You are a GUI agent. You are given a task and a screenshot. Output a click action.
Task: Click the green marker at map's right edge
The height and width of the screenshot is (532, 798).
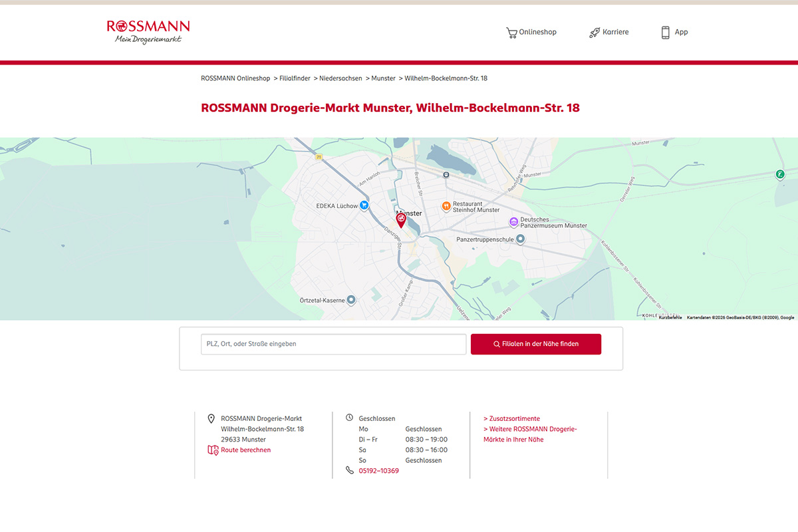780,174
